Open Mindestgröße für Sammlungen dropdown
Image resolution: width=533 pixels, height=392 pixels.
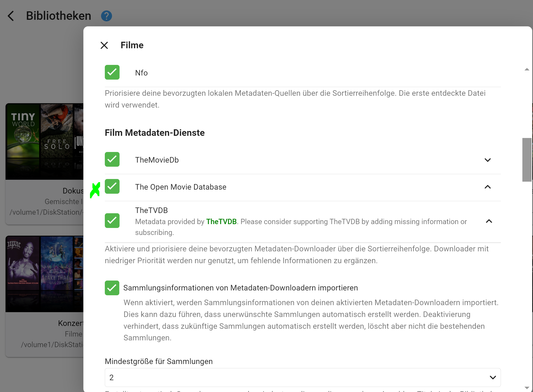pyautogui.click(x=303, y=377)
